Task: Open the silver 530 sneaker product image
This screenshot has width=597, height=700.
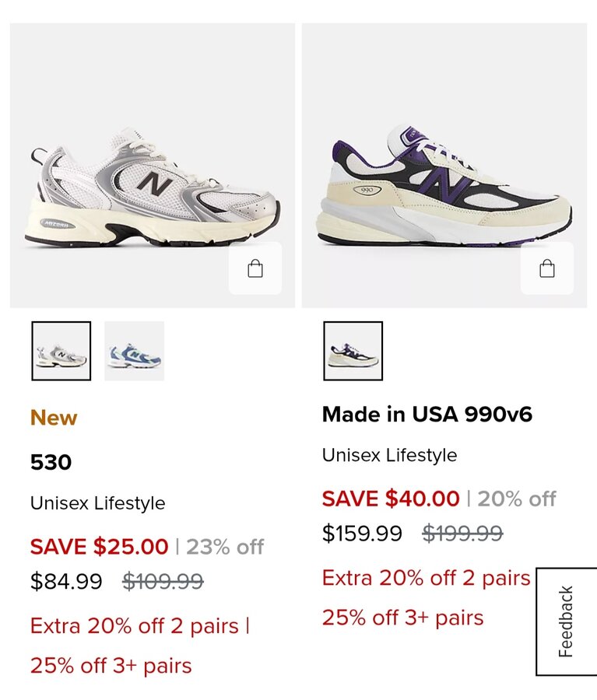Action: pos(152,187)
